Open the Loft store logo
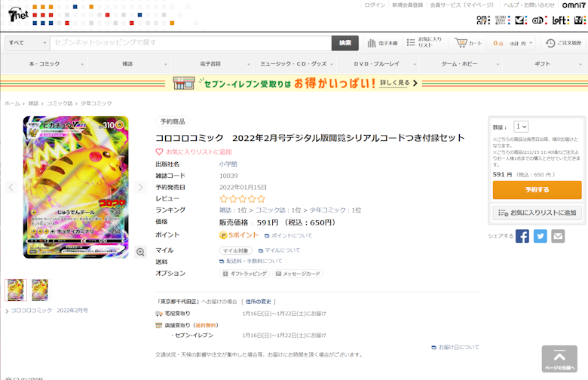Screen dimensions: 588x380 pos(561,20)
